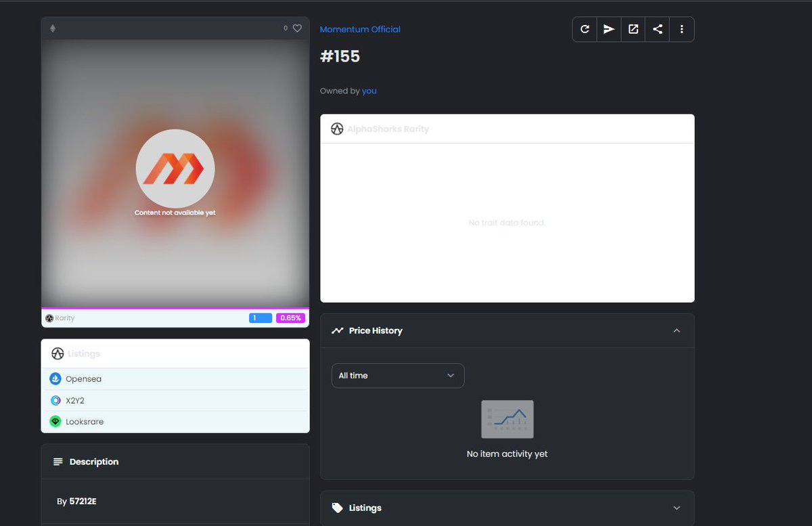Collapse the Price History section
The height and width of the screenshot is (526, 812).
coord(677,331)
